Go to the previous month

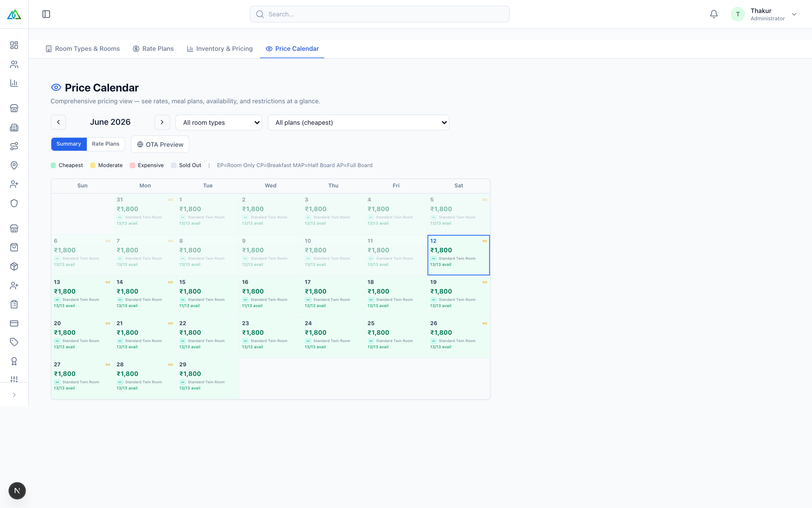(x=58, y=122)
